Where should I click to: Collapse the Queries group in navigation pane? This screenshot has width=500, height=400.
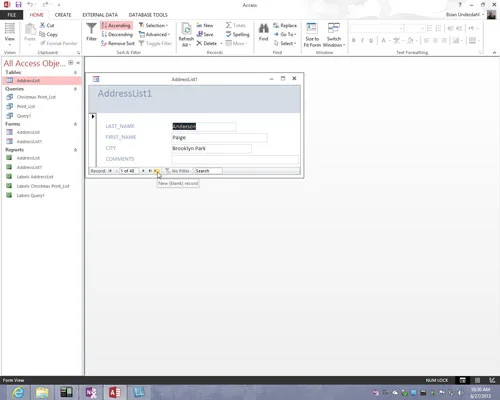click(x=75, y=89)
